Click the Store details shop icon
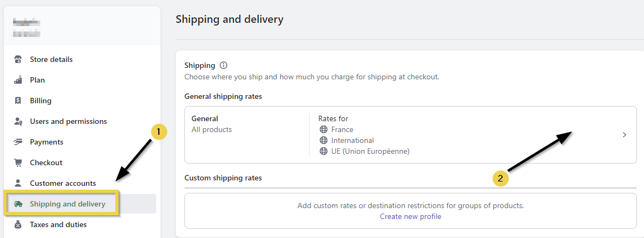644x238 pixels. point(18,59)
